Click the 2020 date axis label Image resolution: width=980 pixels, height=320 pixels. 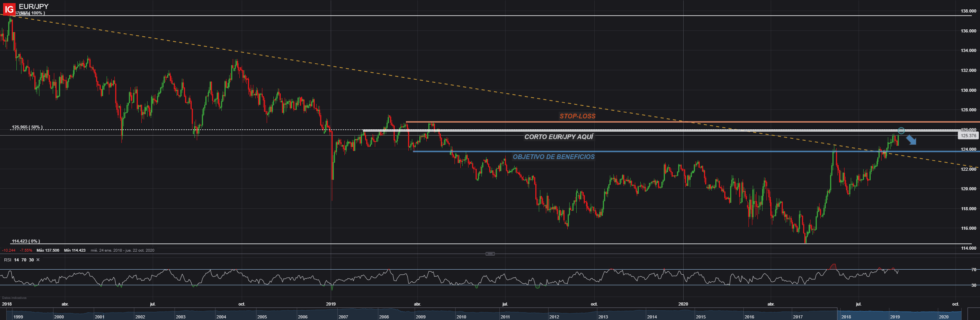(683, 304)
